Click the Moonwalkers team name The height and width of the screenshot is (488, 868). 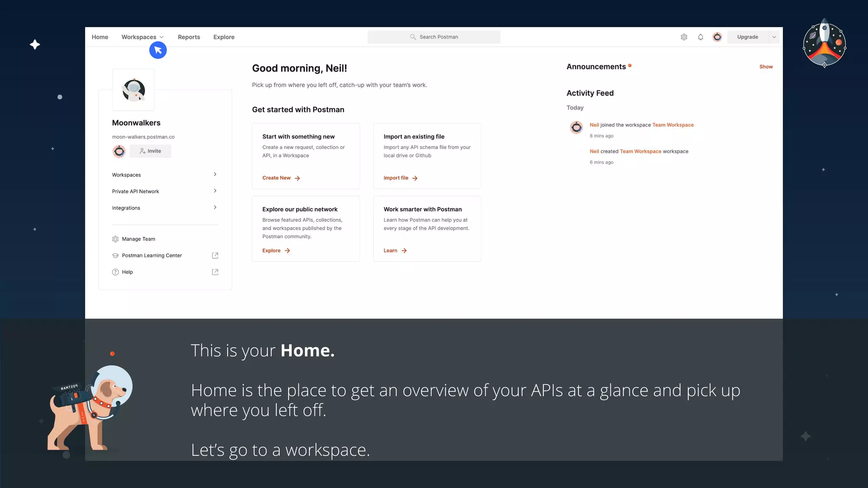[x=136, y=123]
